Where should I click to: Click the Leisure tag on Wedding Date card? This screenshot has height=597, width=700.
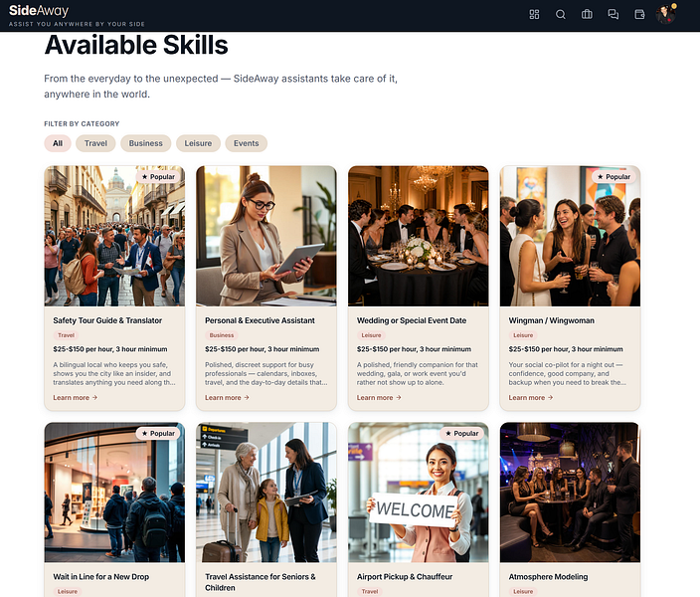(x=371, y=335)
